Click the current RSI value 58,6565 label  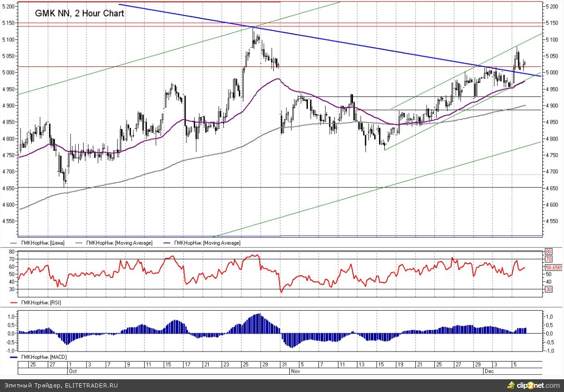pos(554,268)
